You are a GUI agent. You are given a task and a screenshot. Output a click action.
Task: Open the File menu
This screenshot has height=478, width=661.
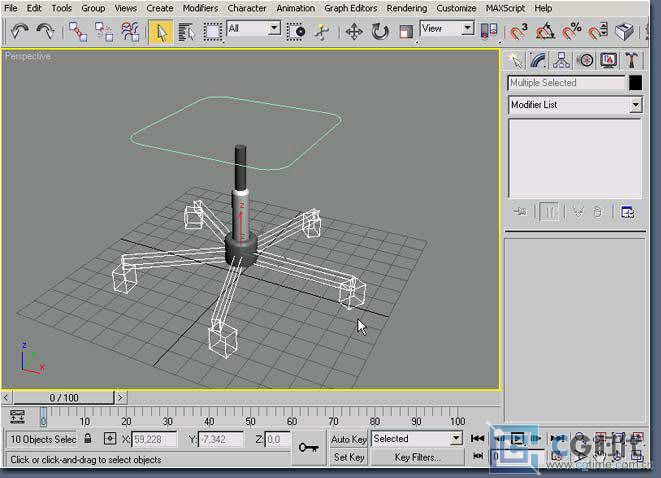click(11, 8)
